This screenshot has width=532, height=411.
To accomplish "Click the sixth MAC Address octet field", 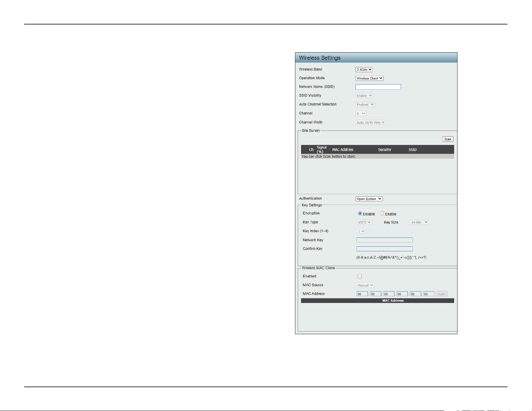I will (429, 294).
